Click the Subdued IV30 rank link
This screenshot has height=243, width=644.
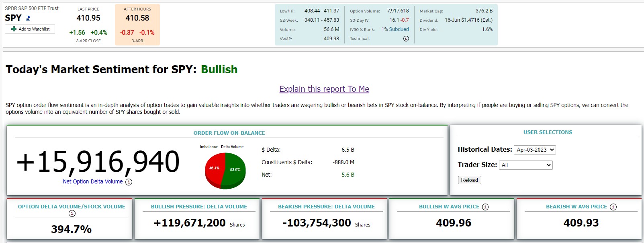(x=399, y=29)
